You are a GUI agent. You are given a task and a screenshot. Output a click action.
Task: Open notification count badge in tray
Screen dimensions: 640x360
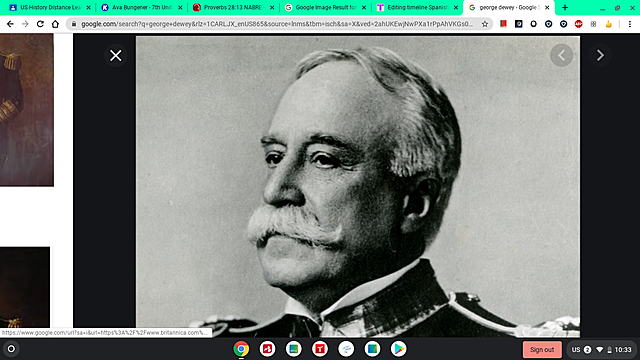587,349
